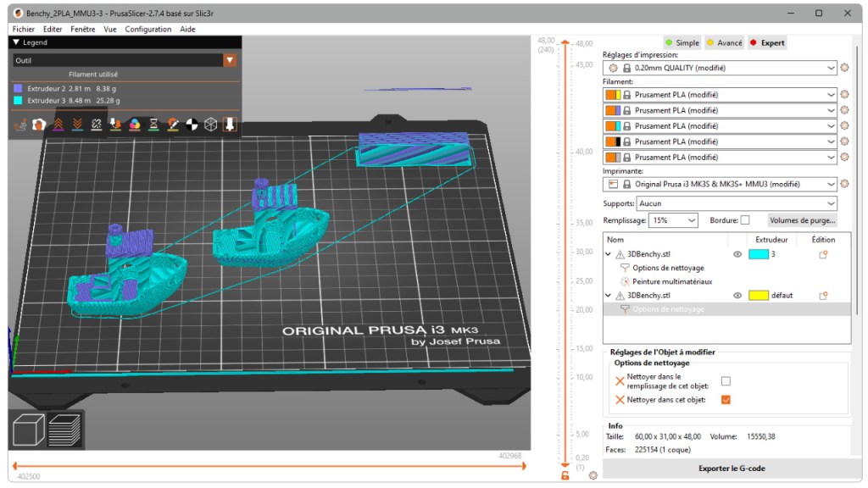Enable the Bordure checkbox
The image size is (868, 488).
[744, 220]
